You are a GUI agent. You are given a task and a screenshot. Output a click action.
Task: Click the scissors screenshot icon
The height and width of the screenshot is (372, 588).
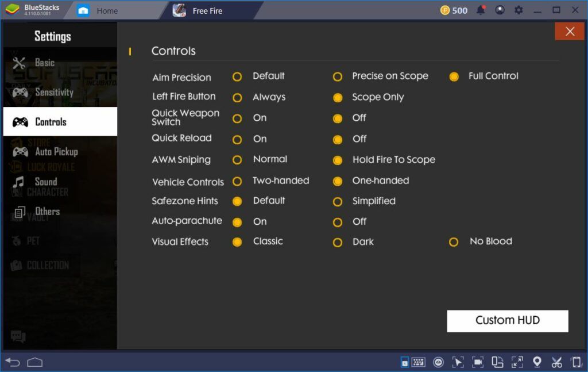point(556,362)
